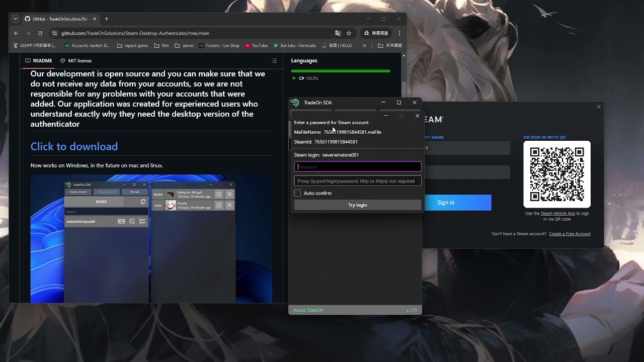Open repack game bookmark folder

(132, 45)
